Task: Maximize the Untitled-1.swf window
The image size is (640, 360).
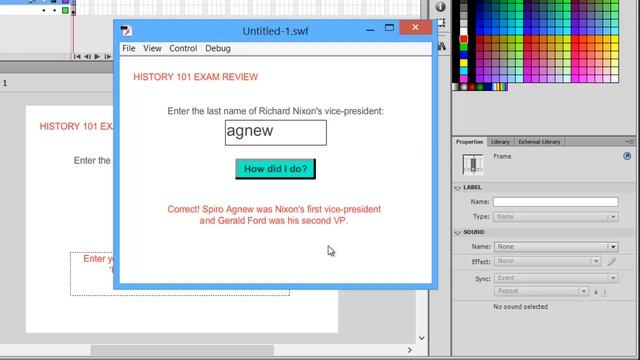Action: tap(389, 28)
